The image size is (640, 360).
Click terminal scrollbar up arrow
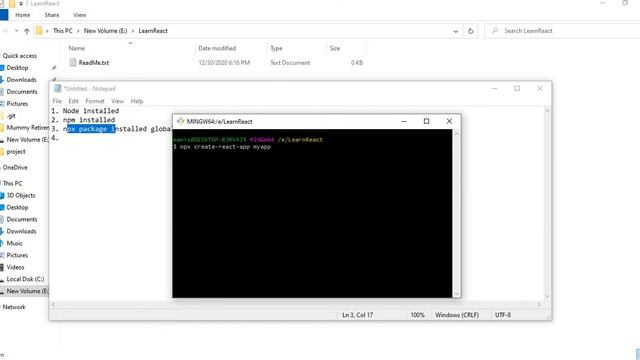coord(457,133)
